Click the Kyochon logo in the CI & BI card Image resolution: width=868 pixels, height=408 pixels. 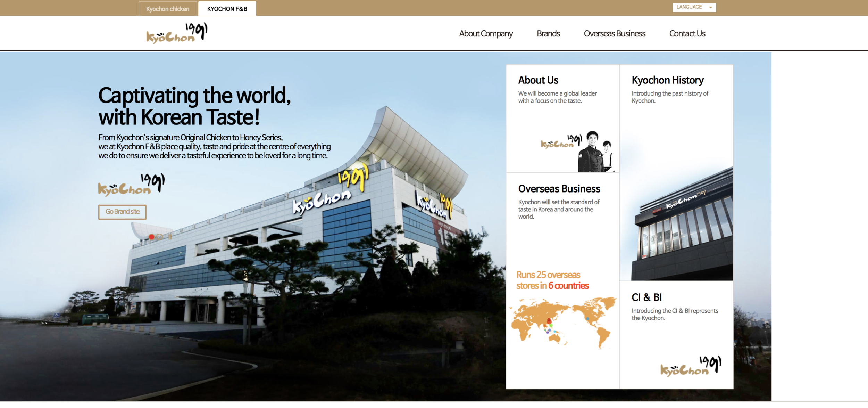coord(691,366)
